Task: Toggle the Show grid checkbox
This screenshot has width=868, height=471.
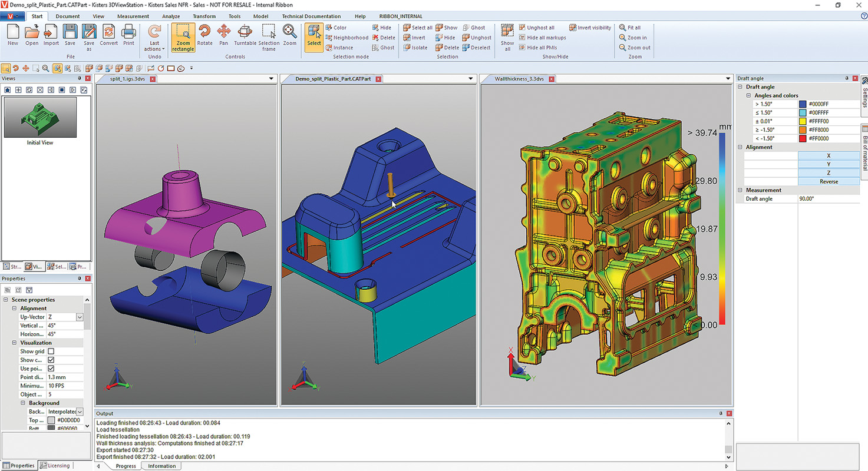Action: (51, 351)
